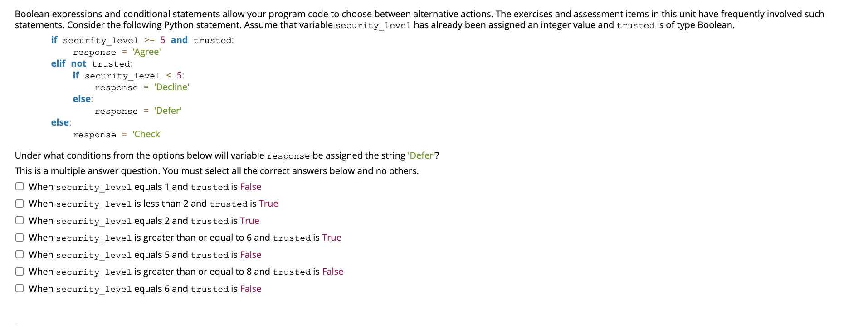Click the 'Check' string in the code

(x=147, y=134)
